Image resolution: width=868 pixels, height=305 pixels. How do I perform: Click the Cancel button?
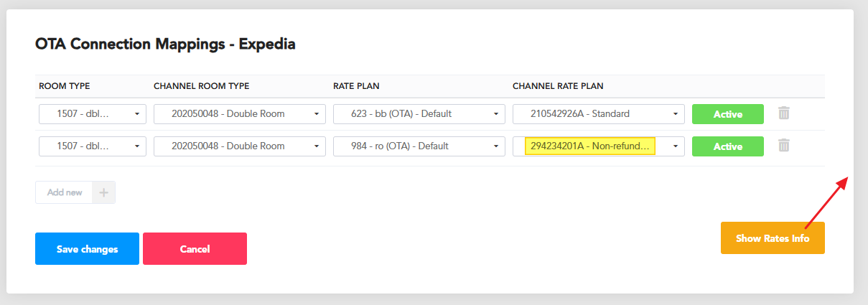(x=195, y=249)
